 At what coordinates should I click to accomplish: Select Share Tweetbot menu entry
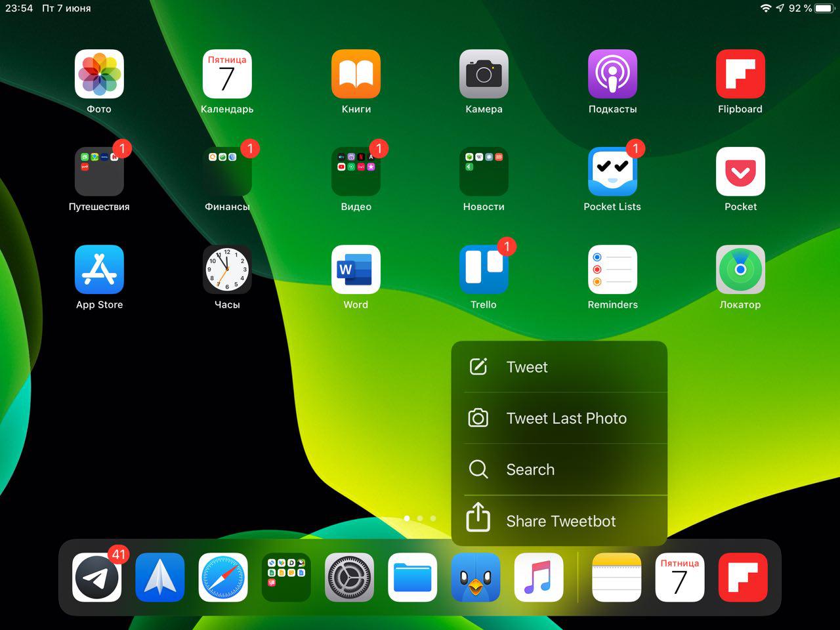pos(559,521)
